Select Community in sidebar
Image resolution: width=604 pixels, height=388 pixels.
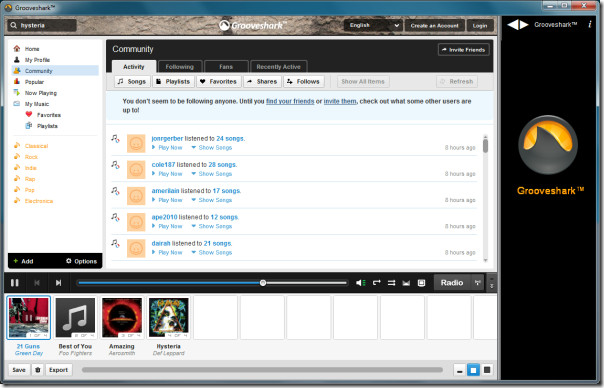(55, 71)
